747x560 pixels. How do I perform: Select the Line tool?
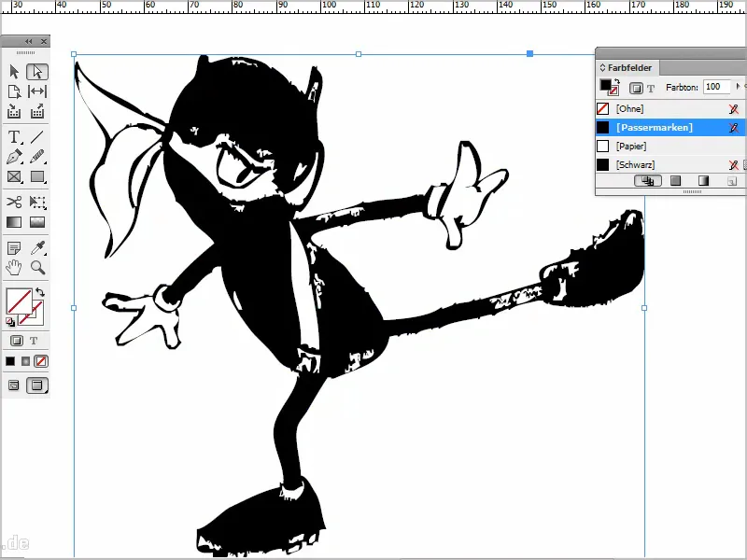(37, 137)
